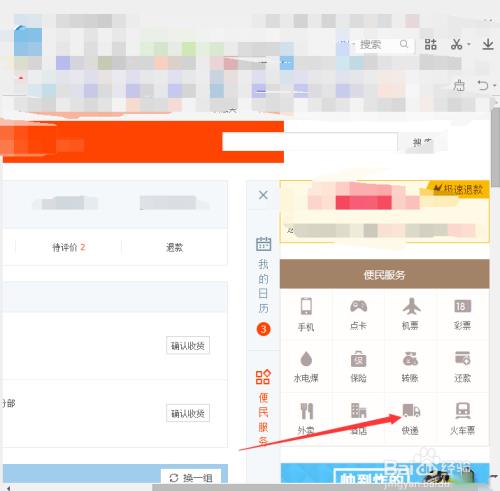The width and height of the screenshot is (500, 491).
Task: Click the 确认收货 button beside 部
Action: point(188,413)
